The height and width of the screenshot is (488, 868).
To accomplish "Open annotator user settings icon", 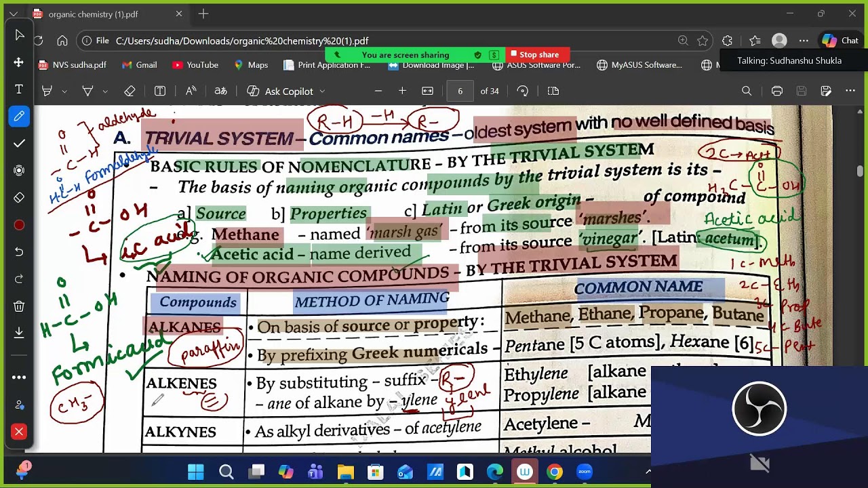I will tap(19, 405).
